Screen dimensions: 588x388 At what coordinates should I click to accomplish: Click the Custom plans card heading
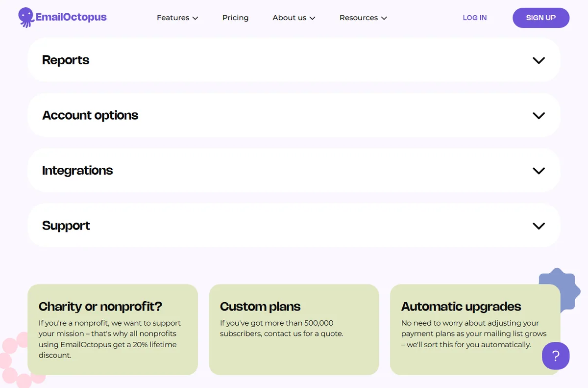(260, 307)
